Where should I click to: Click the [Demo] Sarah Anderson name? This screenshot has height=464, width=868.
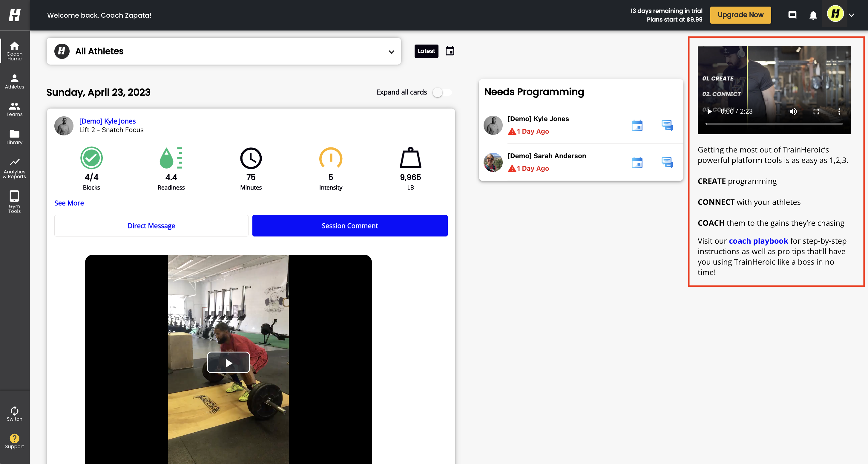click(547, 156)
